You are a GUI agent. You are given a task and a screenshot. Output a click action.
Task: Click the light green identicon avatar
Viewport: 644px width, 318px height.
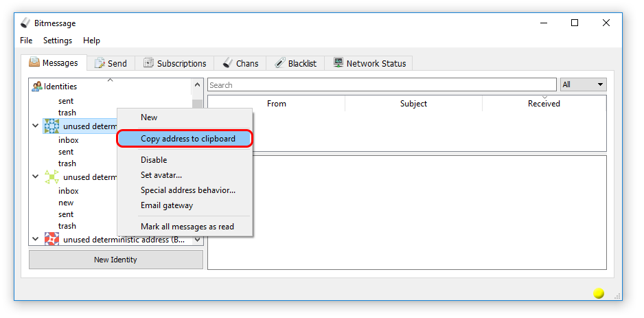coord(51,177)
